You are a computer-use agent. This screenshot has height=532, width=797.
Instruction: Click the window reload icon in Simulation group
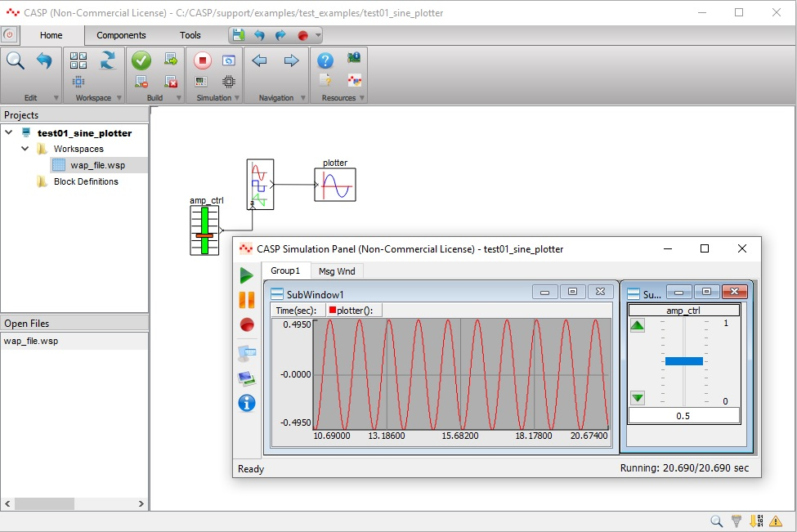click(229, 60)
